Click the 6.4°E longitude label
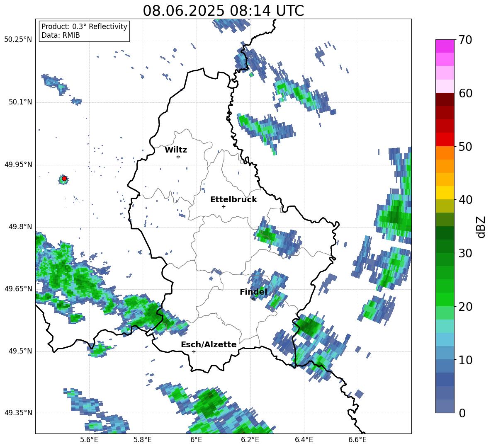The height and width of the screenshot is (448, 491). (x=304, y=440)
